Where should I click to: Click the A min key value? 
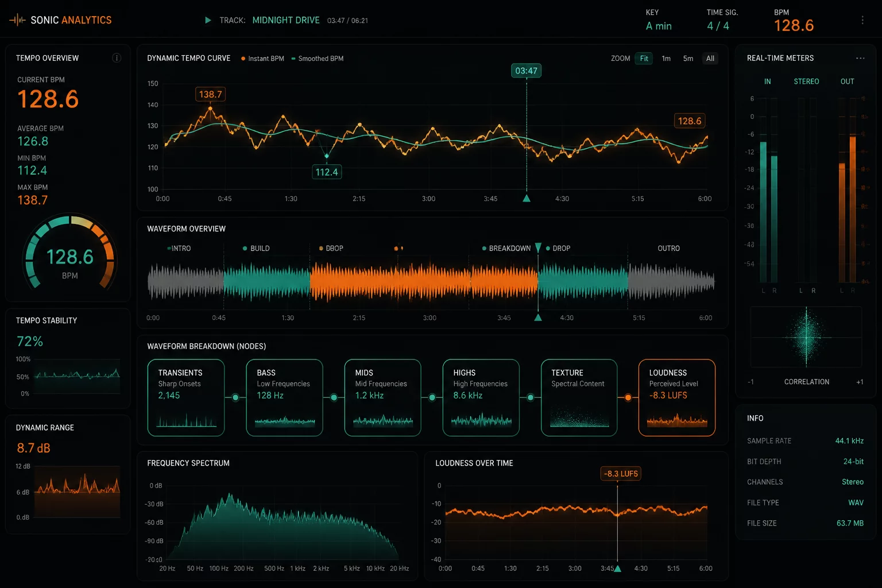[x=659, y=26]
